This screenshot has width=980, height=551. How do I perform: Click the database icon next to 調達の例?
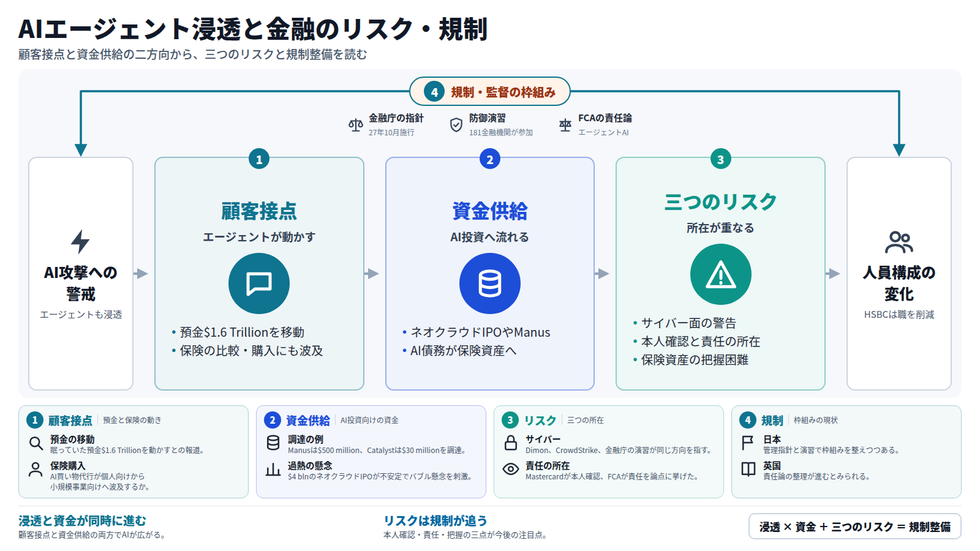tap(273, 443)
